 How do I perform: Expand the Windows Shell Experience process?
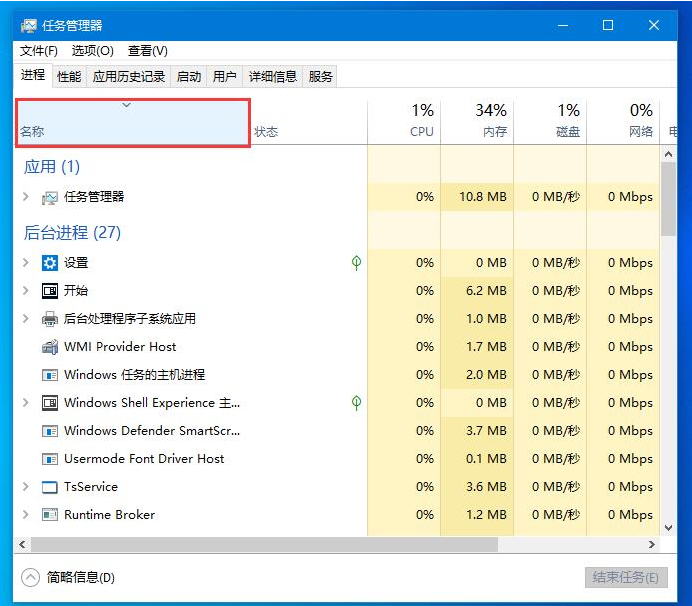[26, 403]
